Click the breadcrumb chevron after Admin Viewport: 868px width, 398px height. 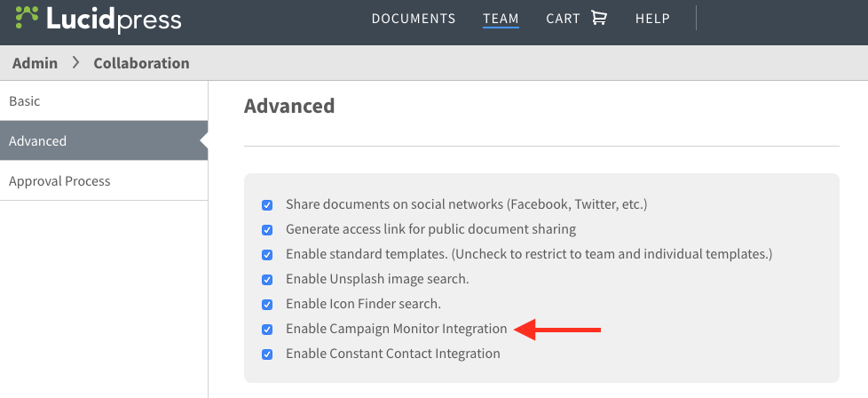(75, 63)
